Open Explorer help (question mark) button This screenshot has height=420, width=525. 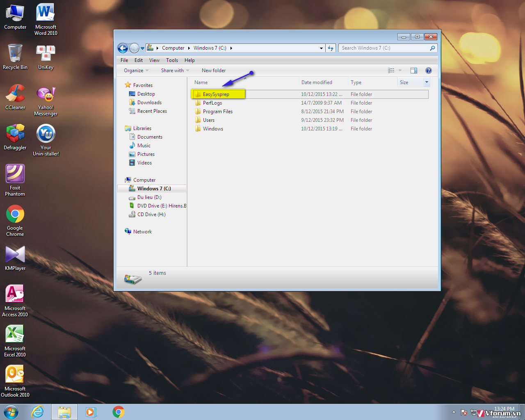429,71
